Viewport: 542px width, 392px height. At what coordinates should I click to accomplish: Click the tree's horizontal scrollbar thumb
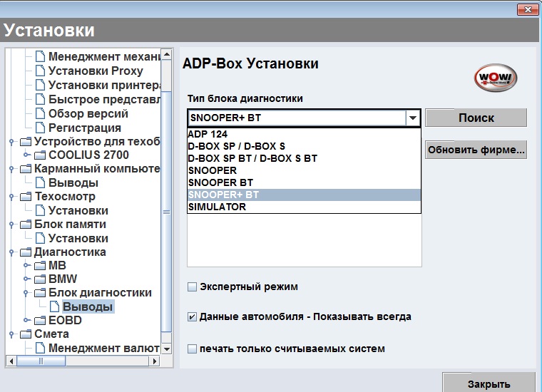pyautogui.click(x=41, y=361)
